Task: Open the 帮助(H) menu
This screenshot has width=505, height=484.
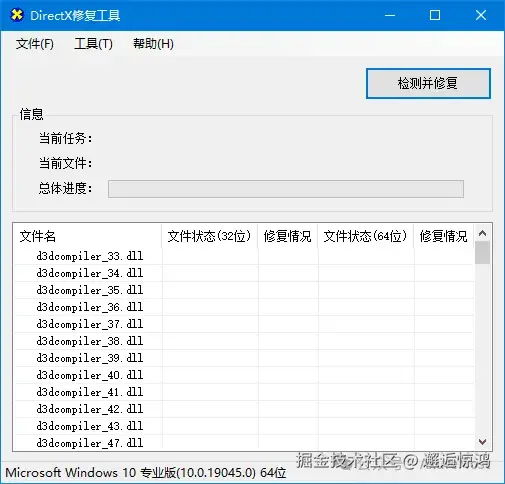Action: point(153,44)
